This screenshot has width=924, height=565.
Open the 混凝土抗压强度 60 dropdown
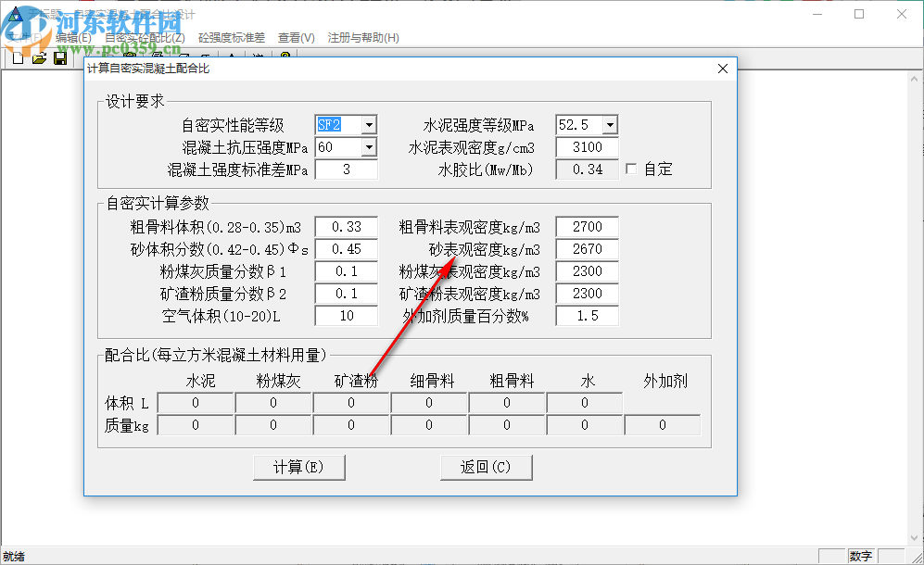(x=368, y=146)
